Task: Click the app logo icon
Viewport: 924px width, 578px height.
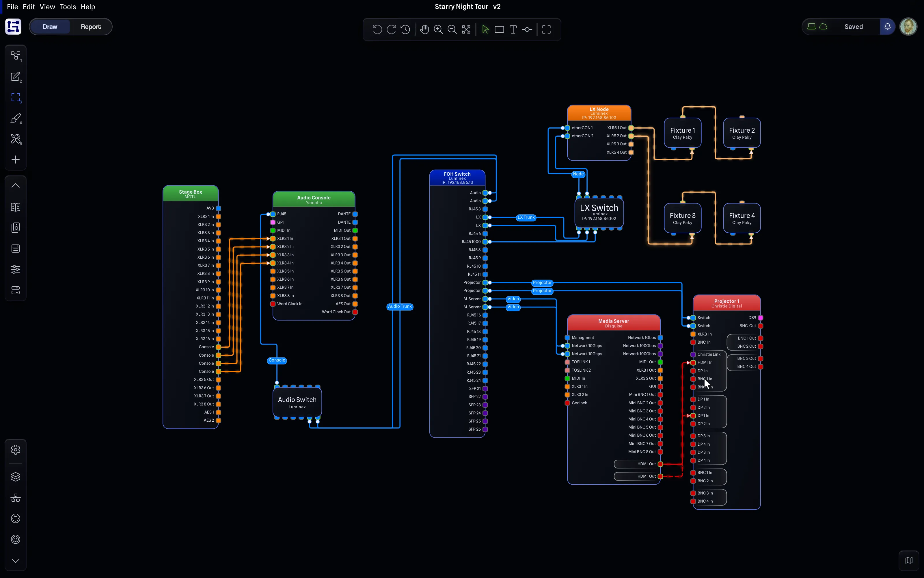Action: tap(13, 27)
